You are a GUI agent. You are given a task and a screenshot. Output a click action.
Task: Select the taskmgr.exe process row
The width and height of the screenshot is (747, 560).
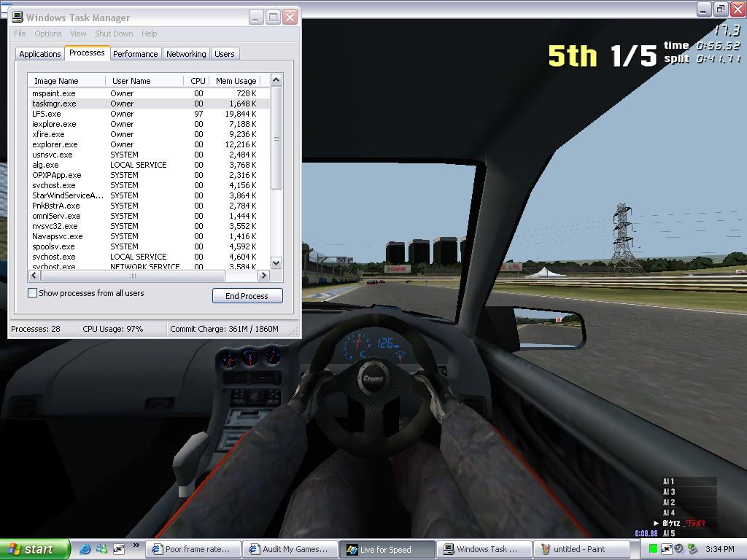pyautogui.click(x=149, y=104)
